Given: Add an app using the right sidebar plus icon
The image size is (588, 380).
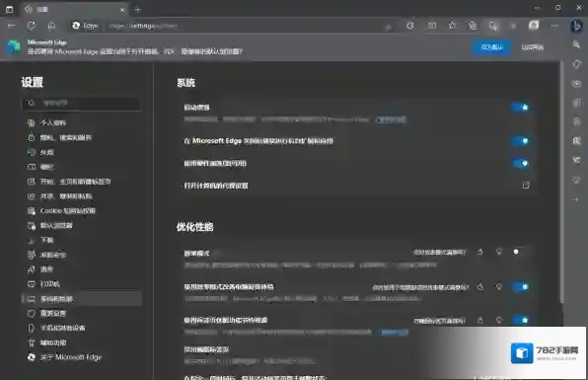Looking at the screenshot, I should (x=576, y=200).
